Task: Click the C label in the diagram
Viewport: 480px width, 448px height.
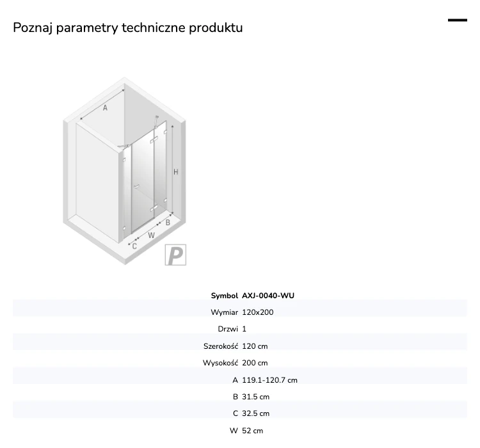Action: pyautogui.click(x=134, y=246)
